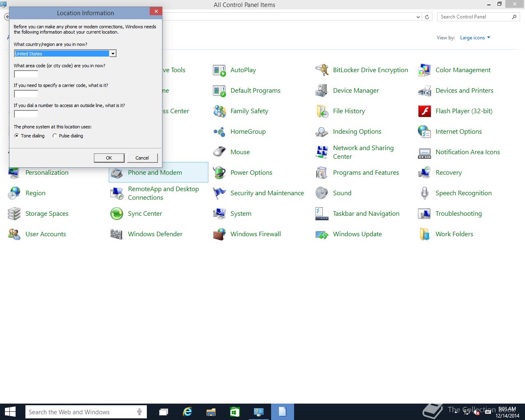This screenshot has width=525, height=420.
Task: Open Network and Sharing Center icon
Action: click(322, 152)
